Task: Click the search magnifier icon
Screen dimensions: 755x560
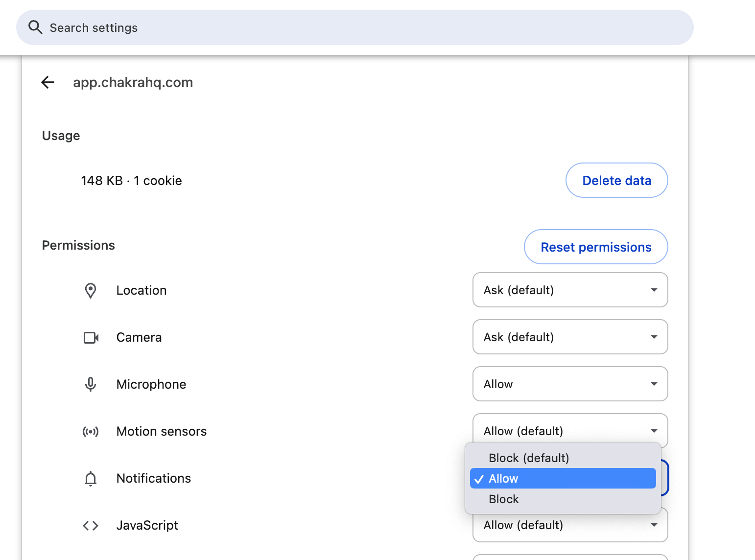Action: click(x=35, y=27)
